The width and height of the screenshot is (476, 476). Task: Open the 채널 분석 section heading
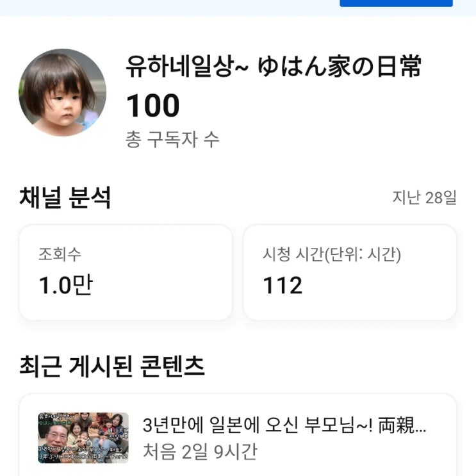(x=65, y=198)
